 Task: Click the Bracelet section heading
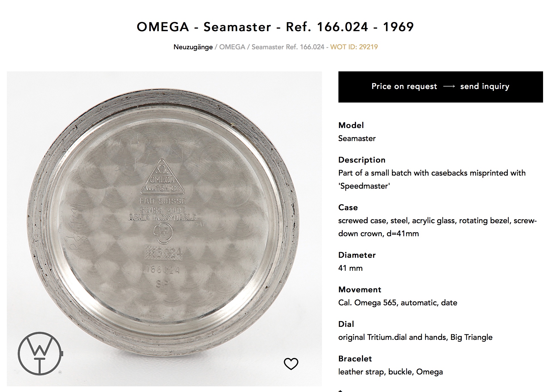point(355,359)
